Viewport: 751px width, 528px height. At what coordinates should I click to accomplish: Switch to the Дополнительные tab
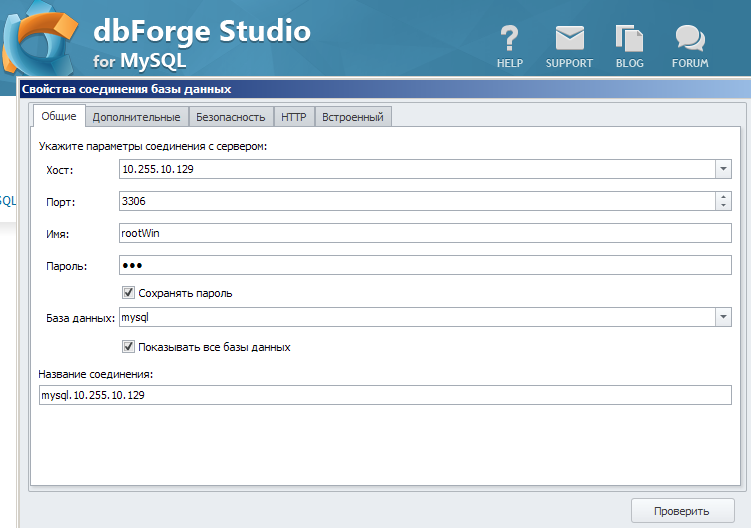[137, 117]
